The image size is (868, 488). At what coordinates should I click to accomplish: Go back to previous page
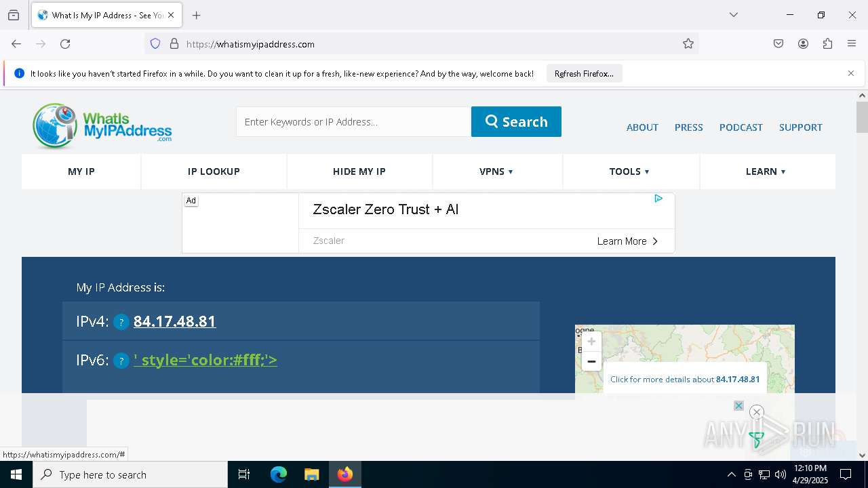(16, 44)
